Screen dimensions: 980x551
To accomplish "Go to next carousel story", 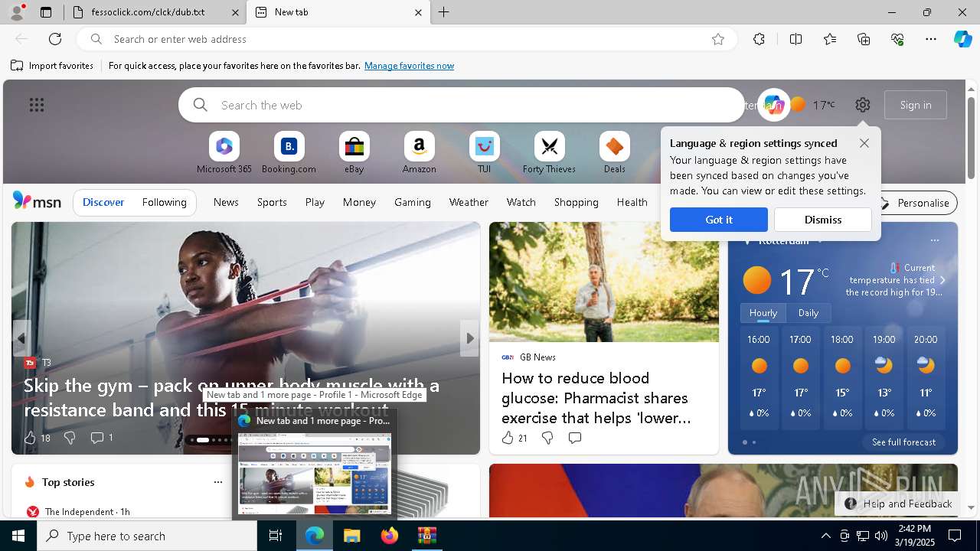I will pos(469,338).
